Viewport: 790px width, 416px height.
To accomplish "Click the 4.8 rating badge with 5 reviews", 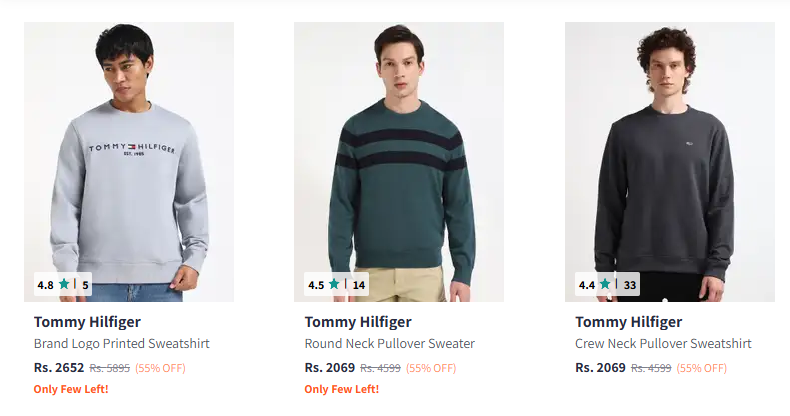I will [63, 284].
